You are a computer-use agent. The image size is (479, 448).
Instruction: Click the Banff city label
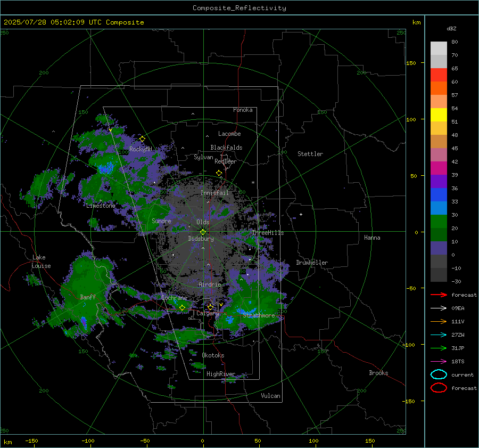coord(88,297)
